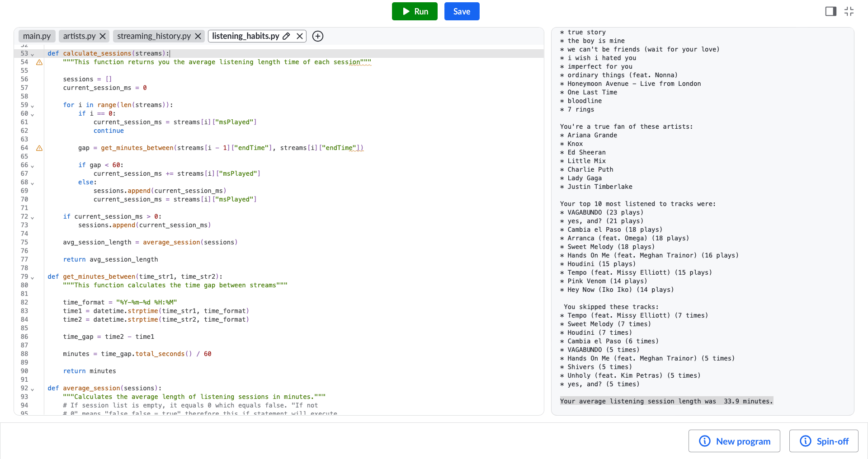The height and width of the screenshot is (459, 868).
Task: Fold the else block at line 68
Action: coord(33,183)
